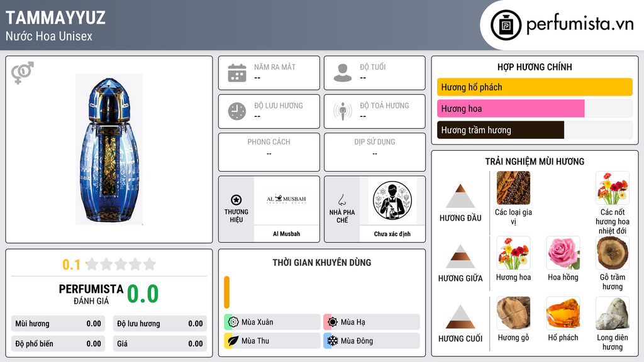Click the TAMMAYYUZ title text
644x362 pixels.
click(55, 18)
